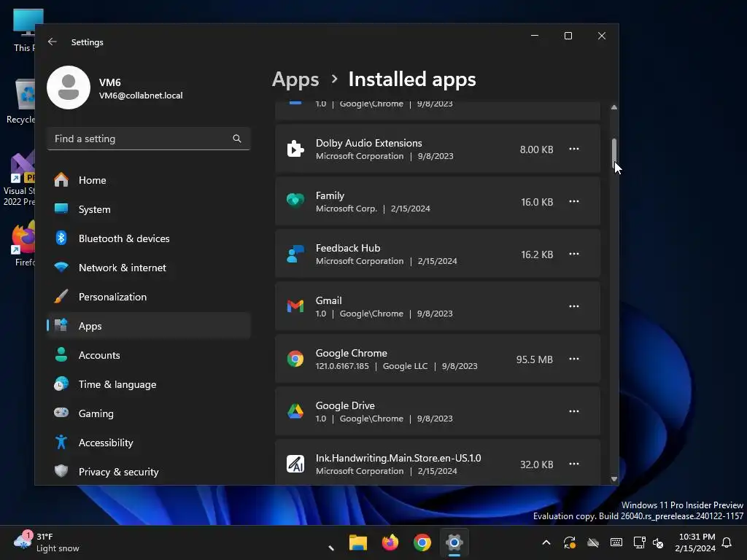Click the Home house icon in sidebar
Viewport: 747px width, 560px height.
61,179
